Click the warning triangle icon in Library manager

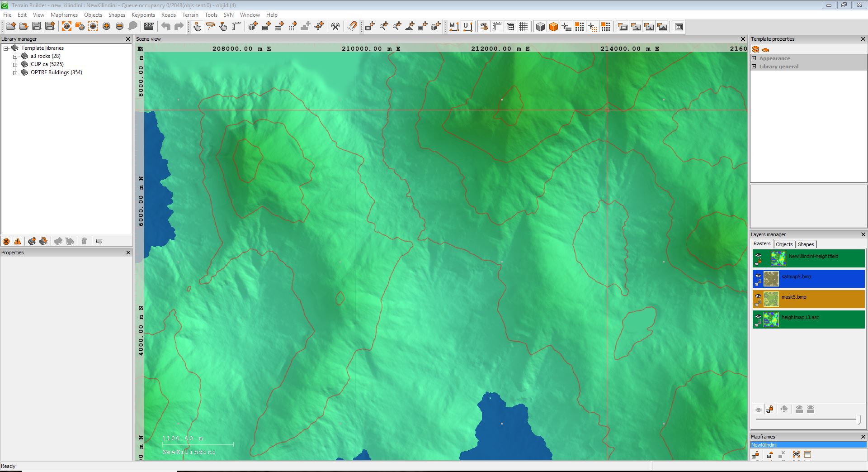tap(17, 241)
